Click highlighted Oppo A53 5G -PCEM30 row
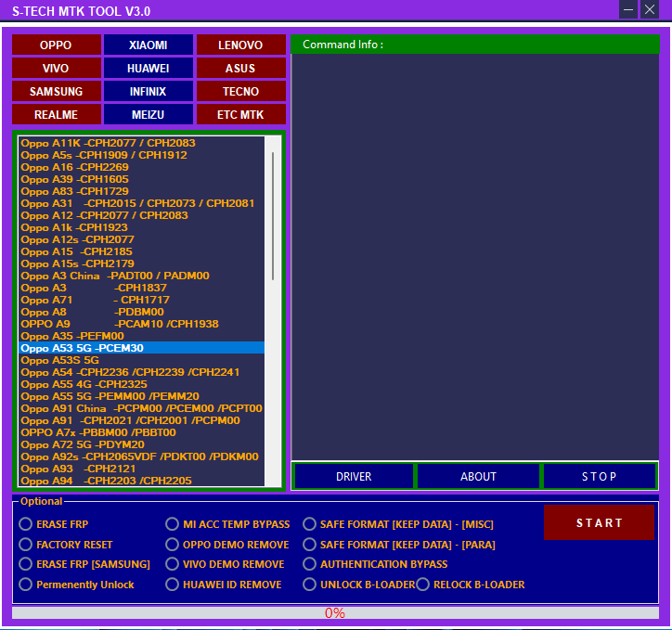Viewport: 672px width, 630px height. tap(141, 348)
